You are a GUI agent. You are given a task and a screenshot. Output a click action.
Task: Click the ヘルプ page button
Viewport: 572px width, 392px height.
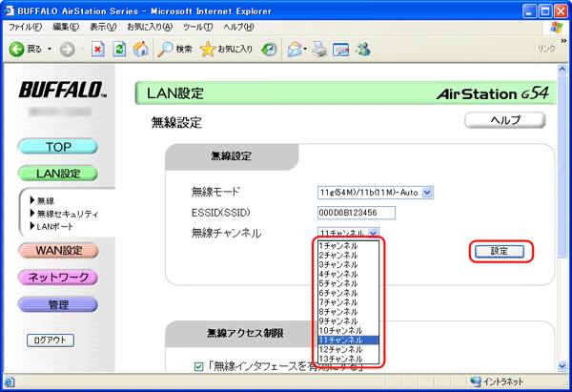click(505, 120)
